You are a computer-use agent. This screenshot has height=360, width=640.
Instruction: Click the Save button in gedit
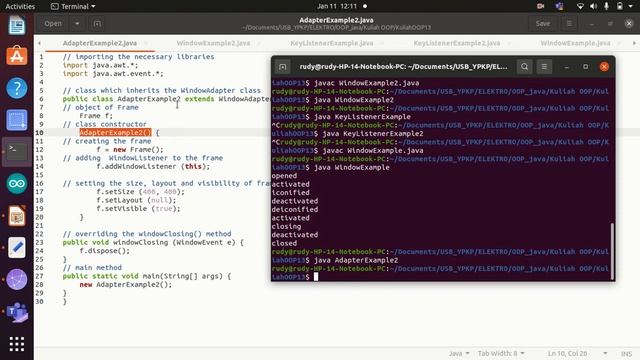[x=543, y=24]
